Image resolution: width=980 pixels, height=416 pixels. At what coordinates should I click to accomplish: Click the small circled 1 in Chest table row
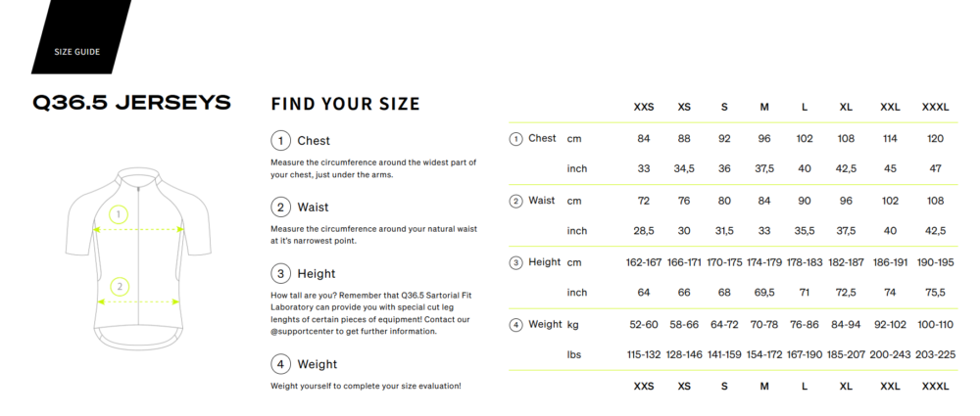click(515, 139)
